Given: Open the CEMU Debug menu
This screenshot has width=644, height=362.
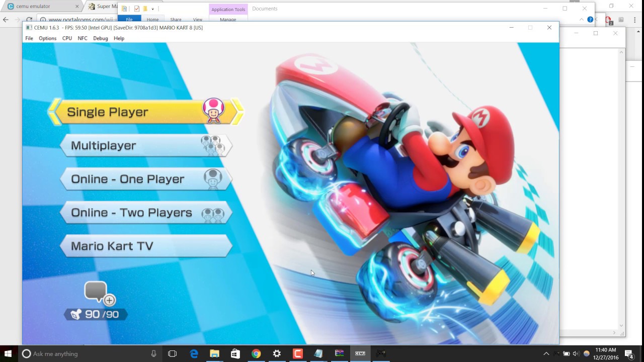Looking at the screenshot, I should (x=100, y=38).
